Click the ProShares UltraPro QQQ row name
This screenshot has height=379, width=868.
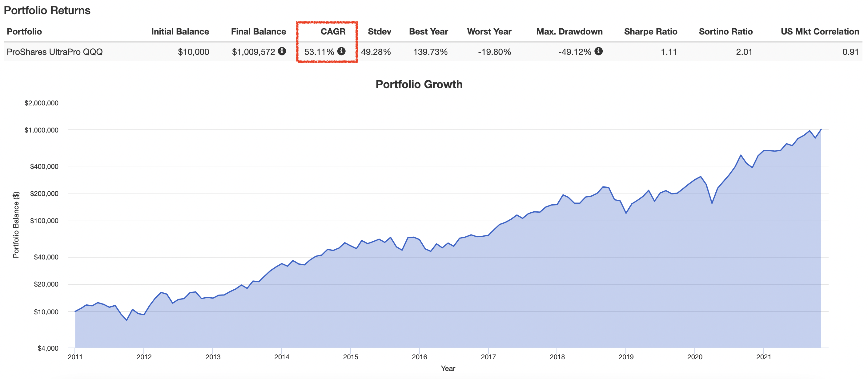coord(54,52)
